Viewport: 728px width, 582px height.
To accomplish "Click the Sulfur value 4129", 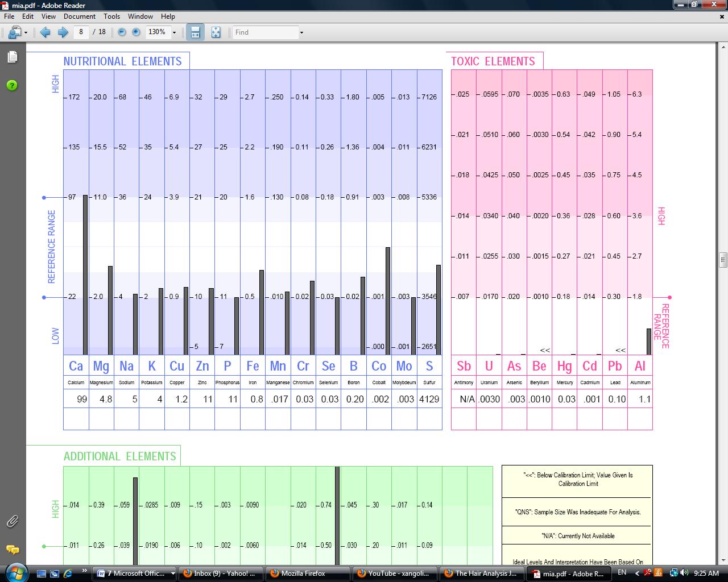I will pyautogui.click(x=429, y=399).
